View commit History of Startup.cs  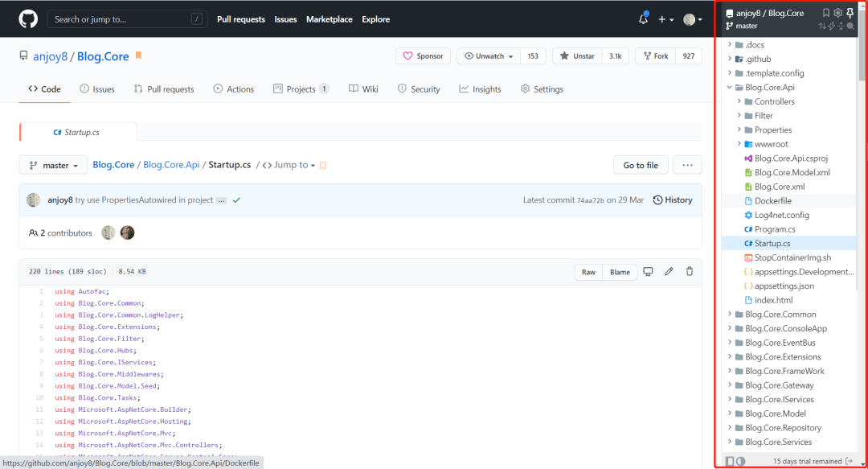tap(672, 200)
